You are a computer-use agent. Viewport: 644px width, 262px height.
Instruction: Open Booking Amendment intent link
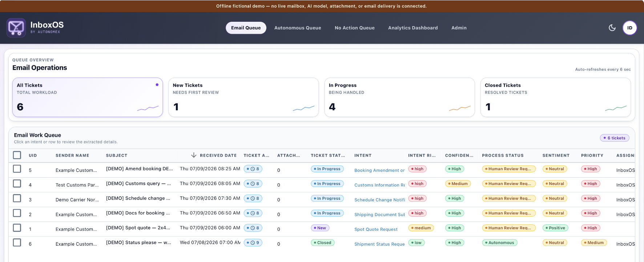(x=379, y=170)
